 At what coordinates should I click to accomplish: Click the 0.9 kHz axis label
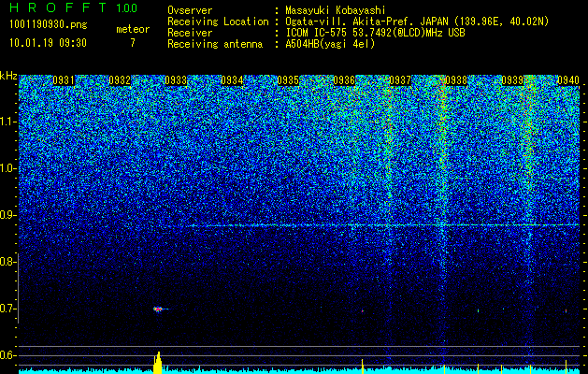click(7, 215)
